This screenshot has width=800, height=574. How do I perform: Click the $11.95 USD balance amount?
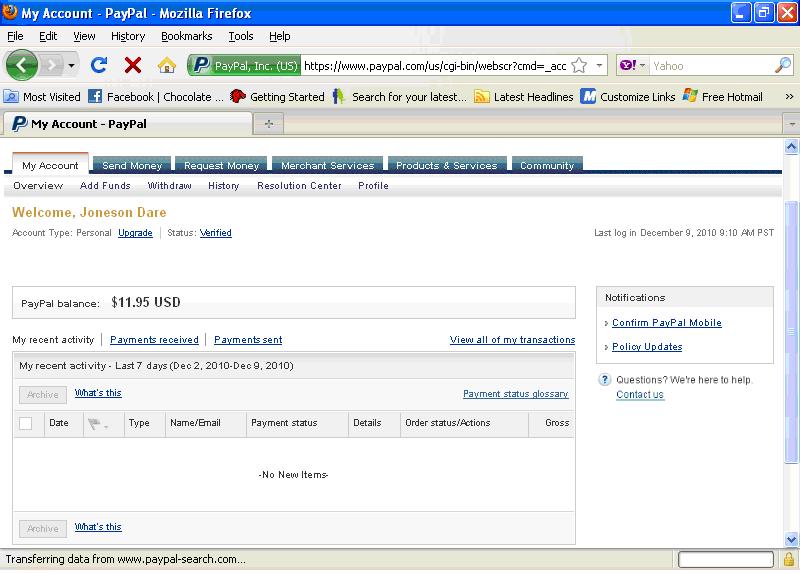(x=146, y=303)
